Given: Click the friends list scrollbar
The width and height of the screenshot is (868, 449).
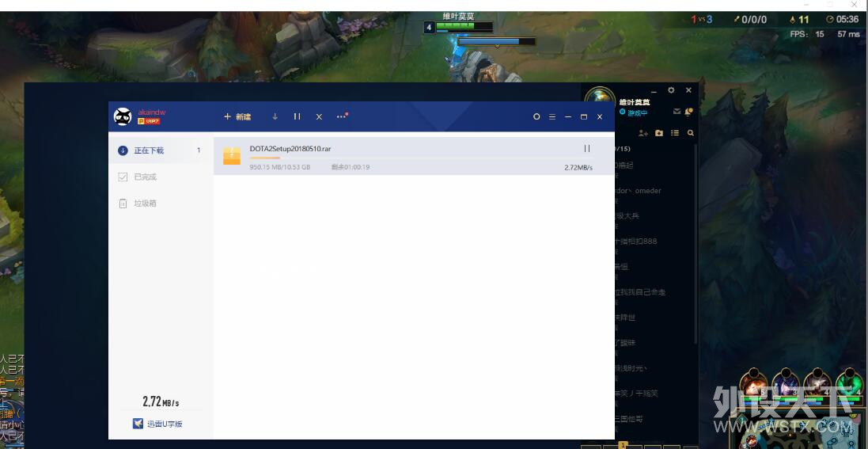Looking at the screenshot, I should (696, 244).
